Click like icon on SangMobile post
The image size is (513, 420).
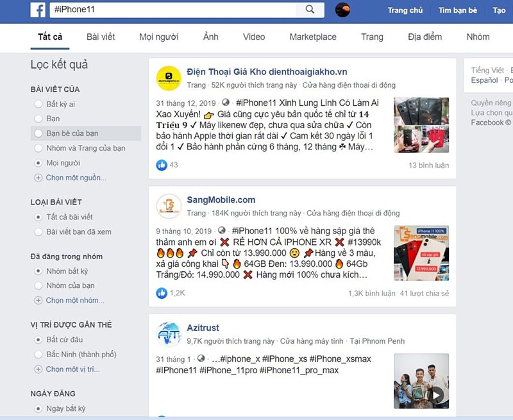click(162, 293)
